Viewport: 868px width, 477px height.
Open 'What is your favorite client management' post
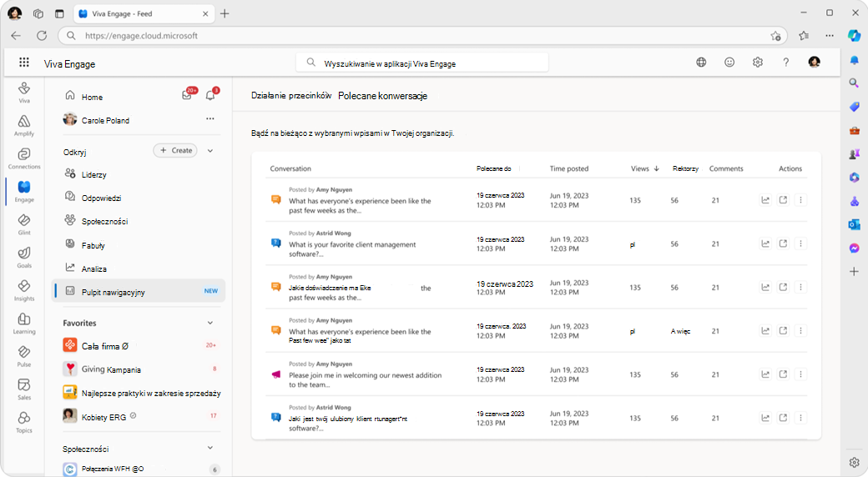coord(352,249)
